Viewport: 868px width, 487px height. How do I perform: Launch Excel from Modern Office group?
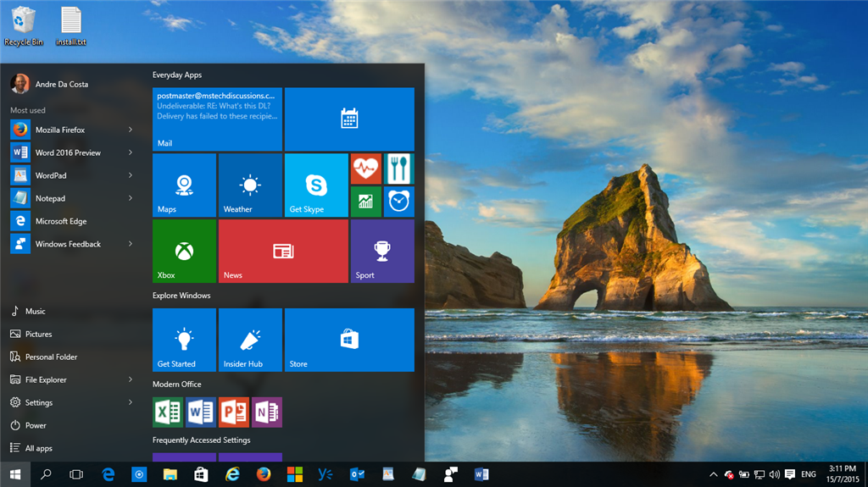click(167, 412)
